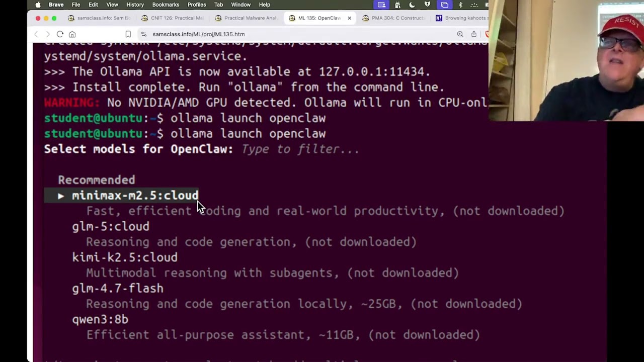Image resolution: width=644 pixels, height=362 pixels.
Task: Click the qwen3:8b model name
Action: coord(100,319)
